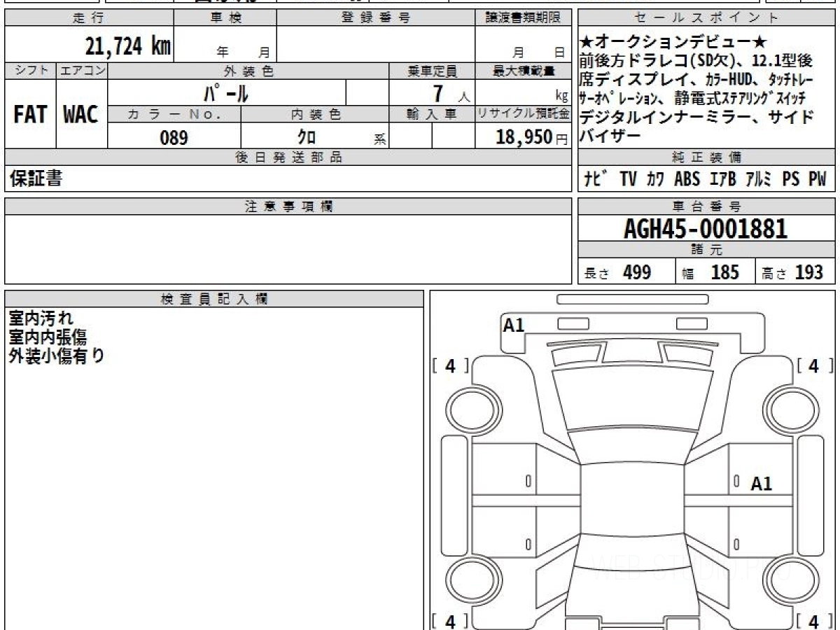Click the カラーNo. header
The height and width of the screenshot is (630, 840).
click(x=174, y=115)
